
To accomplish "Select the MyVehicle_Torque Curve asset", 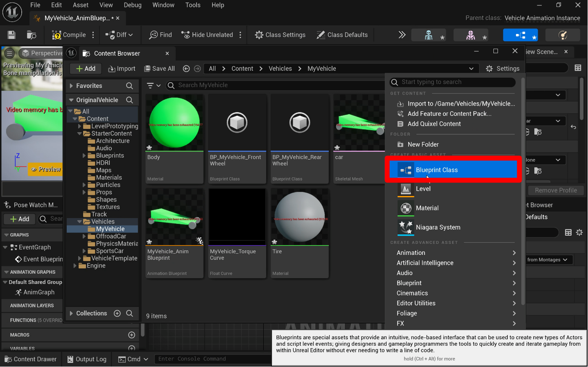I will pos(237,233).
